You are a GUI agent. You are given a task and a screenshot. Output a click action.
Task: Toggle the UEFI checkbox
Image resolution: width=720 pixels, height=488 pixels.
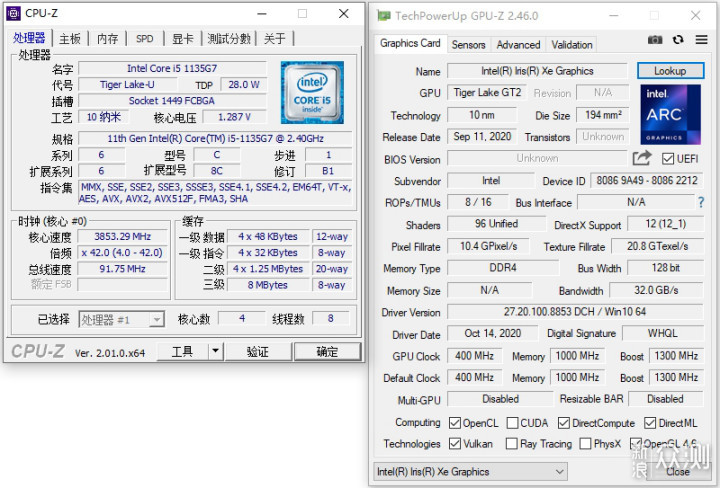668,159
